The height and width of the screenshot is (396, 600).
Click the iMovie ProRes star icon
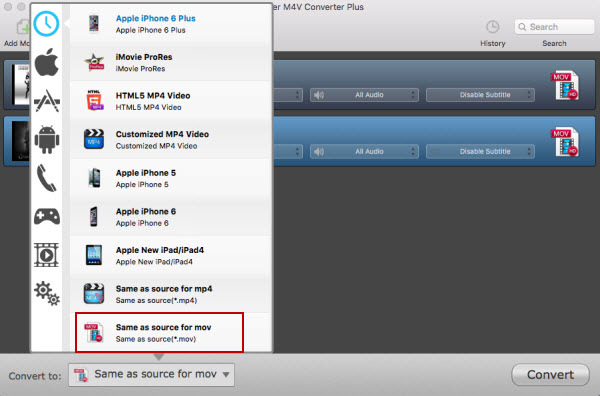click(94, 62)
